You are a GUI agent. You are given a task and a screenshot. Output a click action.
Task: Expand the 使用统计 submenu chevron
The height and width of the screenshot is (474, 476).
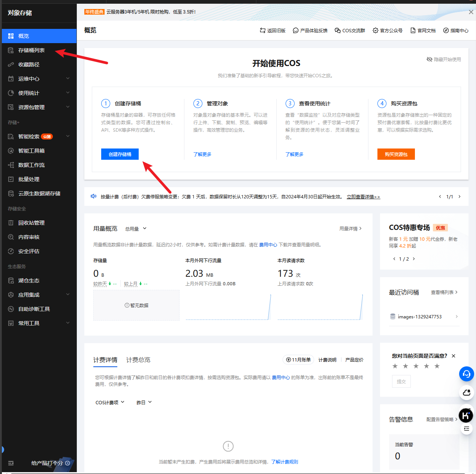pos(68,93)
